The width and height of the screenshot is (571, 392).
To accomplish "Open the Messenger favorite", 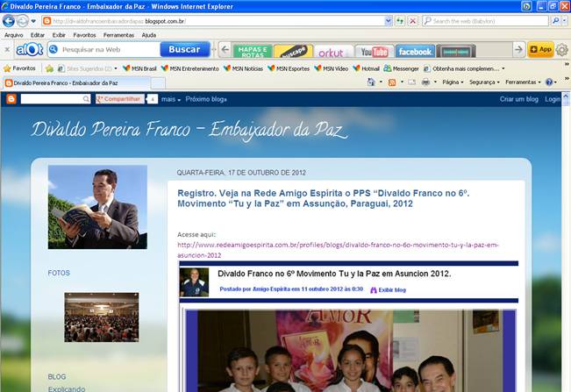I will coord(401,68).
